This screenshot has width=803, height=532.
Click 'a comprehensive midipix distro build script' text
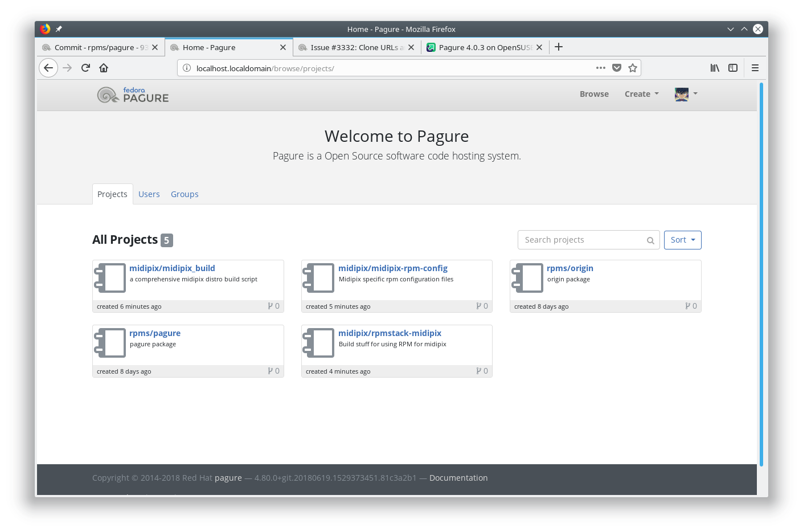194,279
